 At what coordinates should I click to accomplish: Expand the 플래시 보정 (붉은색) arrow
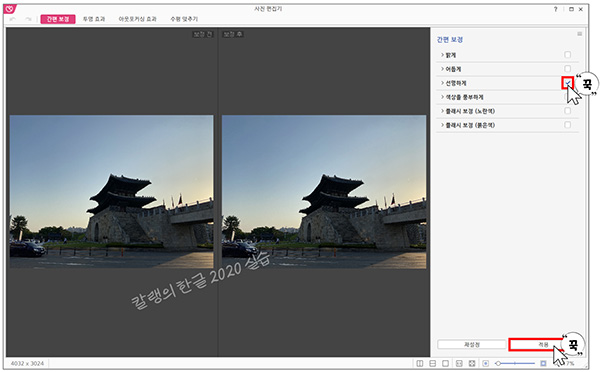(x=442, y=125)
